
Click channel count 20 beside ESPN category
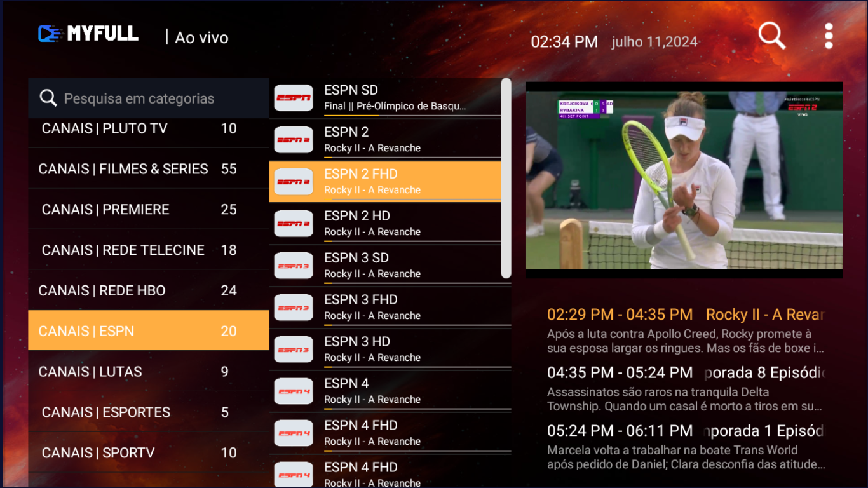tap(229, 331)
